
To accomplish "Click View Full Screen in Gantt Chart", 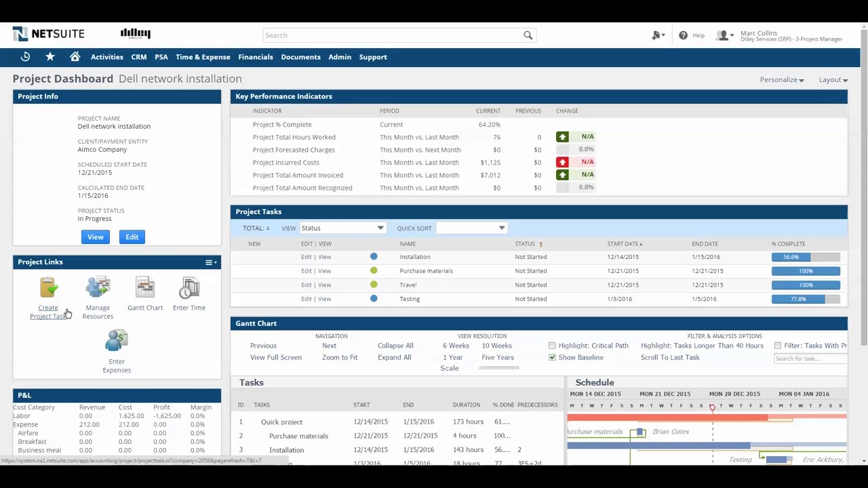I will (x=276, y=357).
